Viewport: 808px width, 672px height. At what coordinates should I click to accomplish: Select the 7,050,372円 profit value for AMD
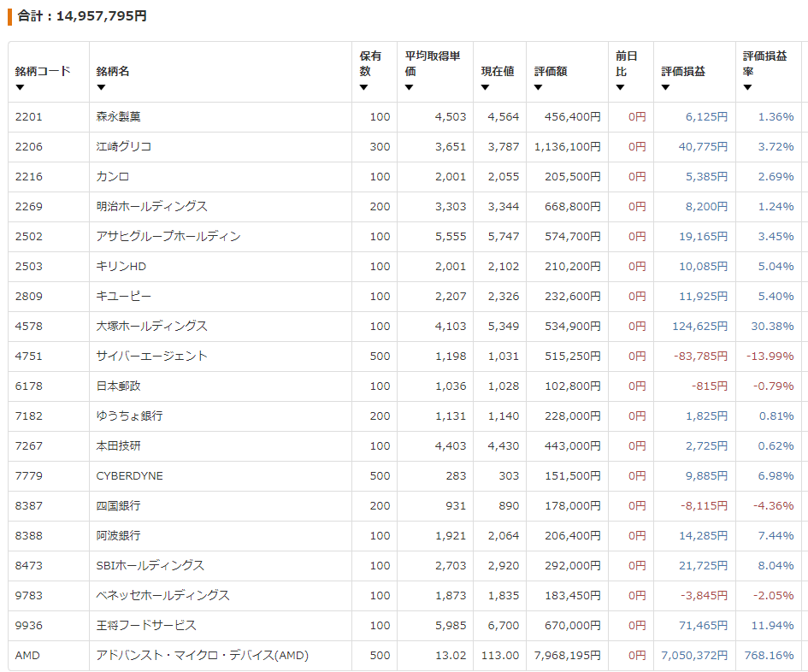(x=693, y=656)
